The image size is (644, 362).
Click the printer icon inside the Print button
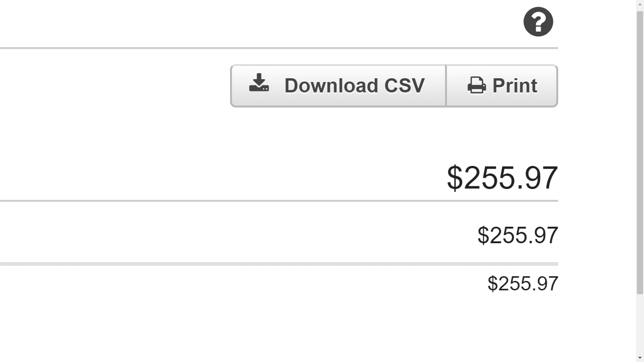(476, 85)
